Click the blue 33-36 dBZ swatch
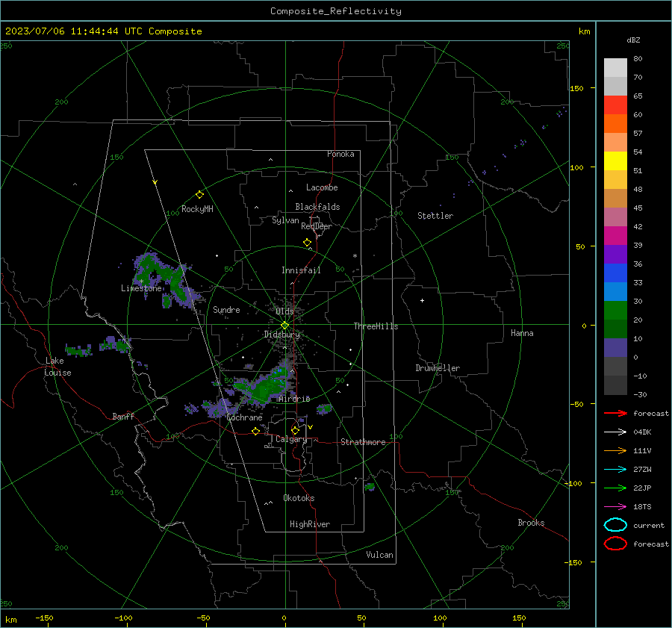This screenshot has width=672, height=628. point(615,273)
